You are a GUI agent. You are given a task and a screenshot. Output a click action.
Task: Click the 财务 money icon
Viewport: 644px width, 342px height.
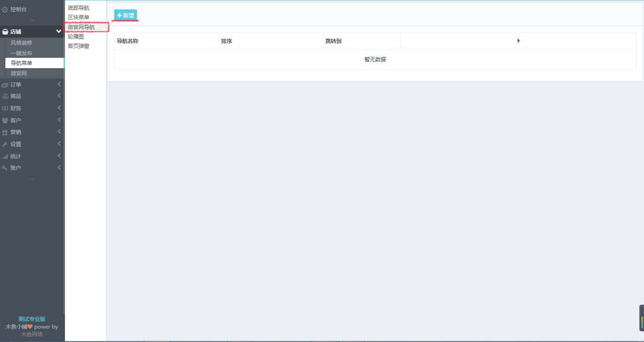click(x=5, y=108)
